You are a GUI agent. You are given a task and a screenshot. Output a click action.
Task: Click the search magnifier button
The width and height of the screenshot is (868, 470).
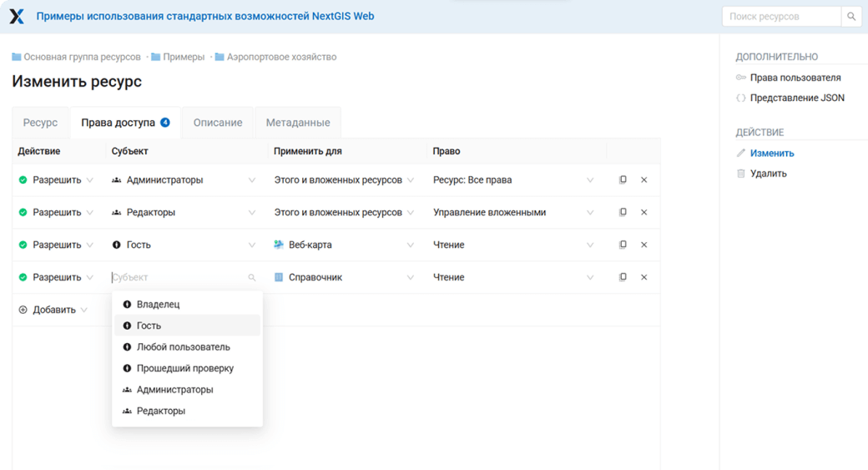(x=851, y=17)
